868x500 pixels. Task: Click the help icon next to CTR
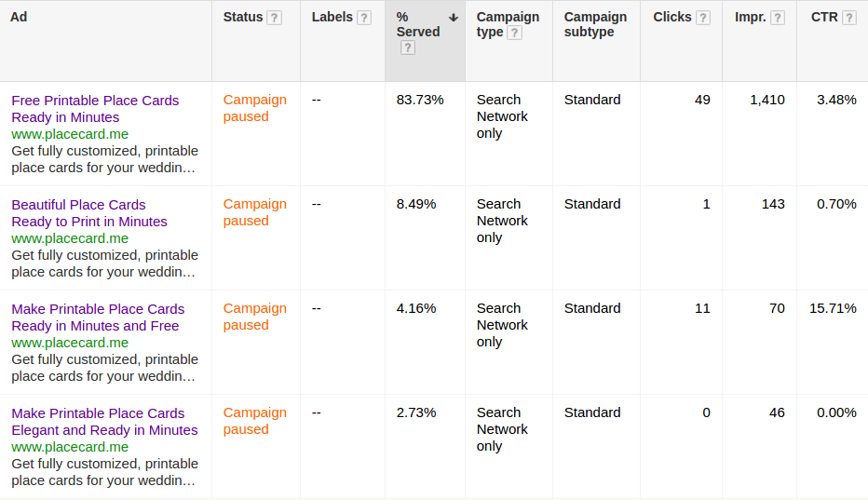pyautogui.click(x=849, y=18)
